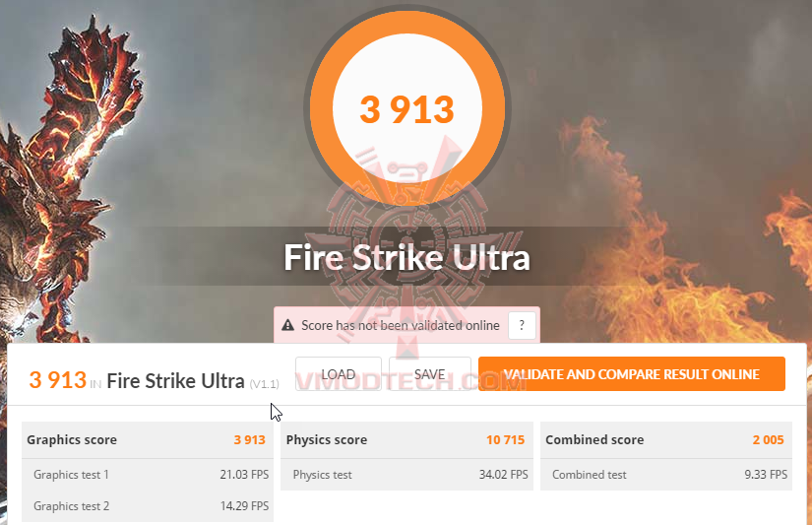Click the Physics test row
The image size is (812, 525).
coord(406,475)
